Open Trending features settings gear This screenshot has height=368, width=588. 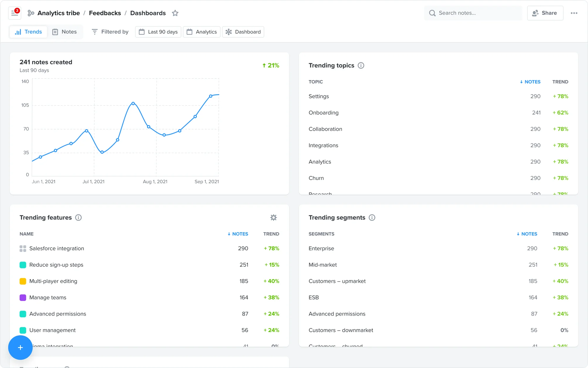[x=273, y=218]
